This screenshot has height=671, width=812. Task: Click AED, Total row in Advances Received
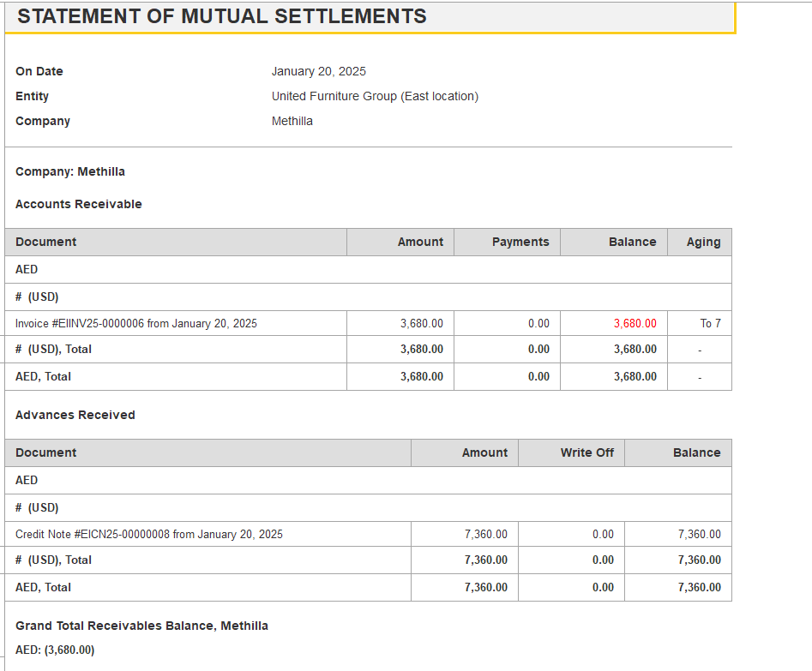tap(368, 588)
